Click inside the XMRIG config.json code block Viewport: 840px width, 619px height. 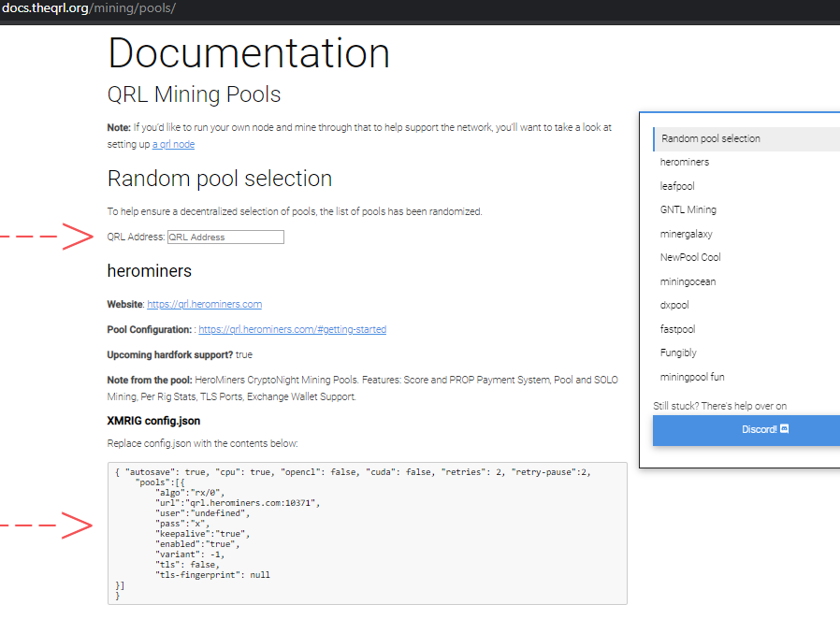367,533
